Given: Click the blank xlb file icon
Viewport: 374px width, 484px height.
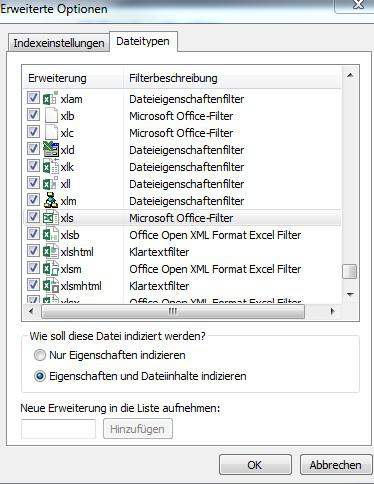Looking at the screenshot, I should pyautogui.click(x=51, y=116).
